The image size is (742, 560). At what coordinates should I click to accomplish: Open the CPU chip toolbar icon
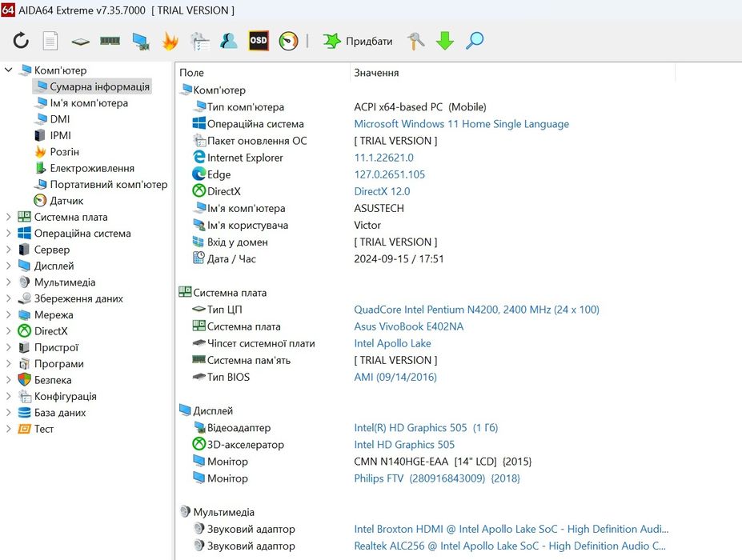pyautogui.click(x=81, y=42)
